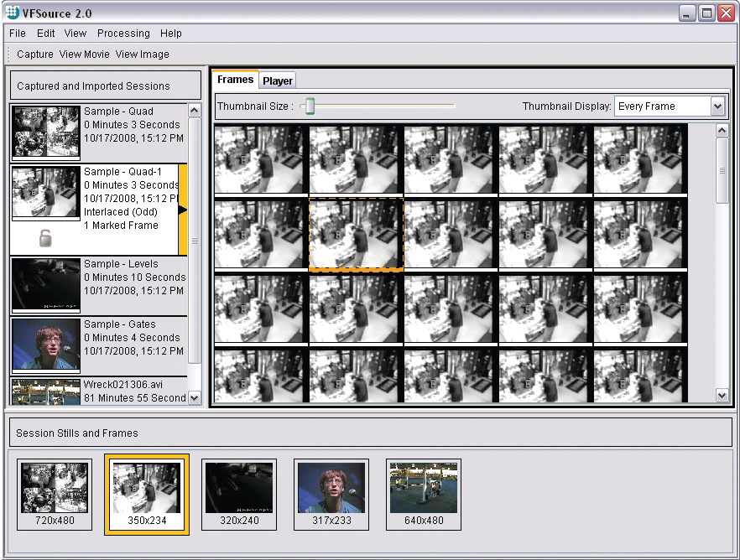Click the Capture toolbar button
This screenshot has width=740, height=560.
click(x=34, y=54)
